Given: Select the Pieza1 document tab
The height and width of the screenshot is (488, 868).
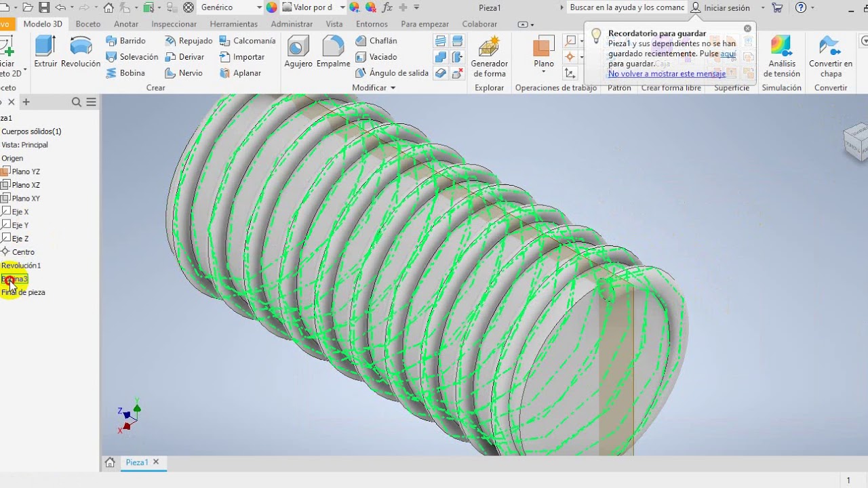Looking at the screenshot, I should coord(136,462).
